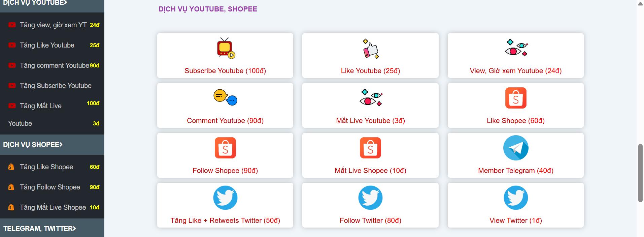This screenshot has height=237, width=644.
Task: Click the Twitter bird icon above View Twitter
Action: (516, 198)
